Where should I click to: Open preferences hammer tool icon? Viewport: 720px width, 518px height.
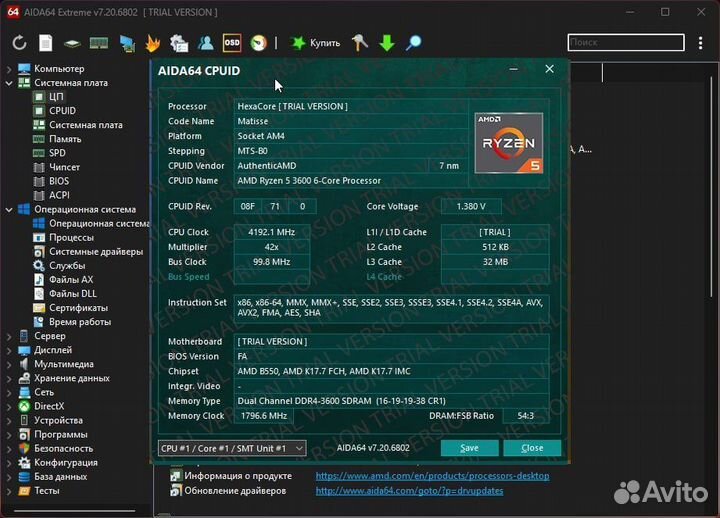pyautogui.click(x=360, y=43)
